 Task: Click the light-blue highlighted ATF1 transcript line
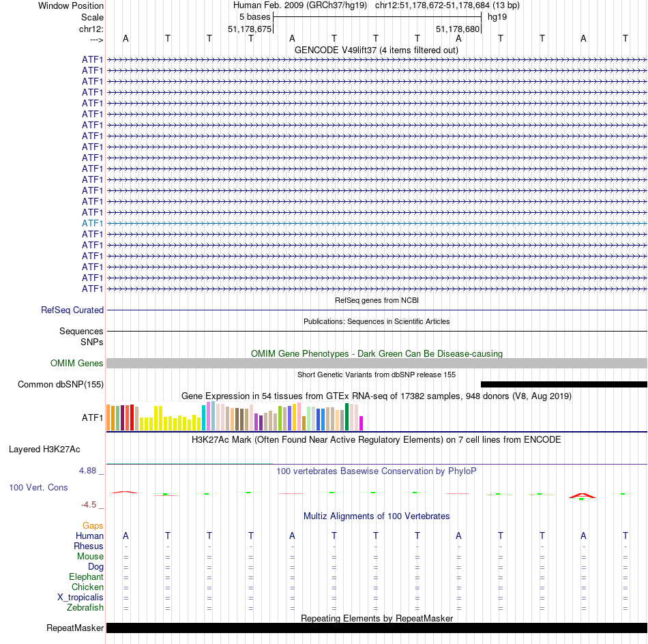(x=377, y=223)
